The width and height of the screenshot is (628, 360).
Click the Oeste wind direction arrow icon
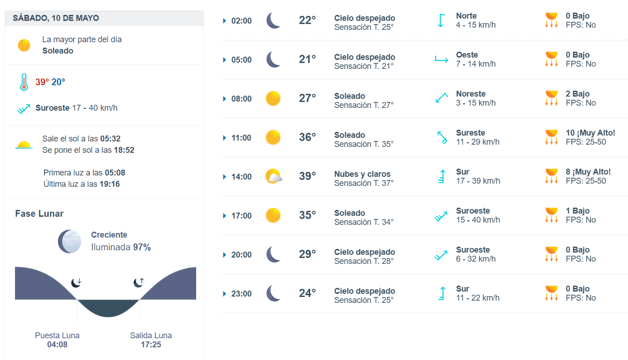pos(441,60)
